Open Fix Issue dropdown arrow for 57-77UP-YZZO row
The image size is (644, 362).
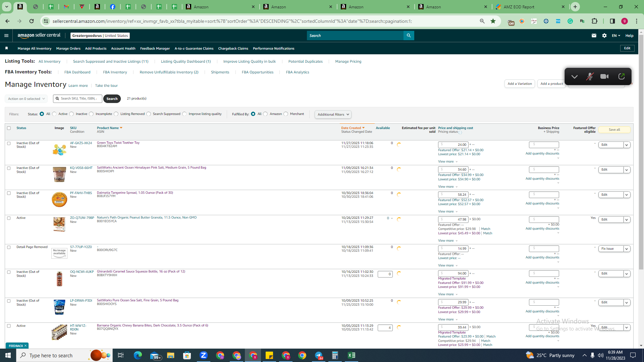click(x=627, y=249)
